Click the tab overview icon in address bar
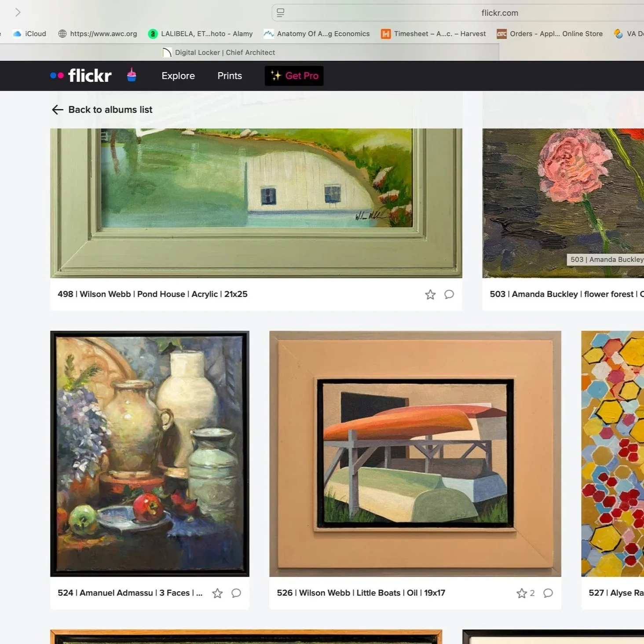 tap(280, 12)
